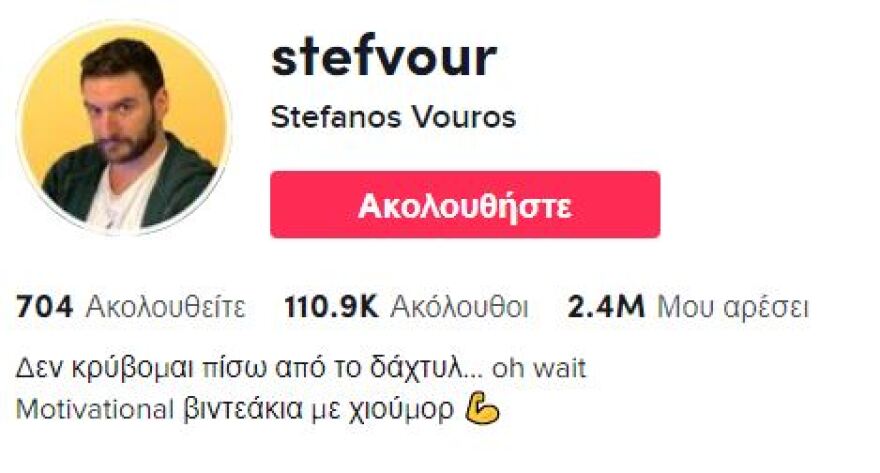This screenshot has width=880, height=473.
Task: Click the word χιούμορ before the emoji
Action: click(401, 411)
